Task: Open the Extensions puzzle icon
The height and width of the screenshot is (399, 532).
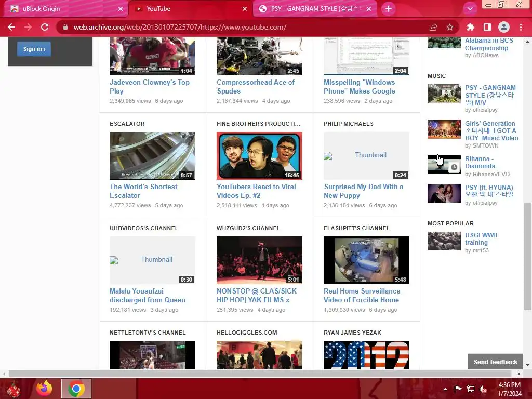Action: 470,27
